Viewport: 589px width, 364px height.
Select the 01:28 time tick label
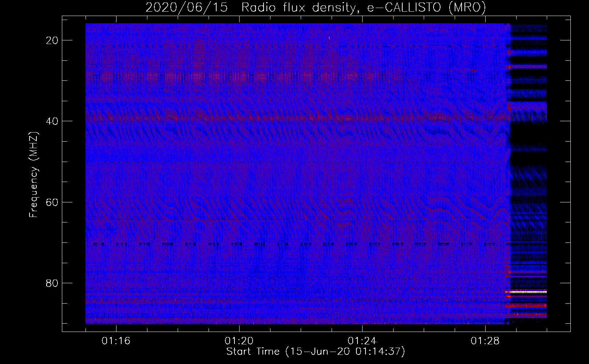click(x=485, y=341)
